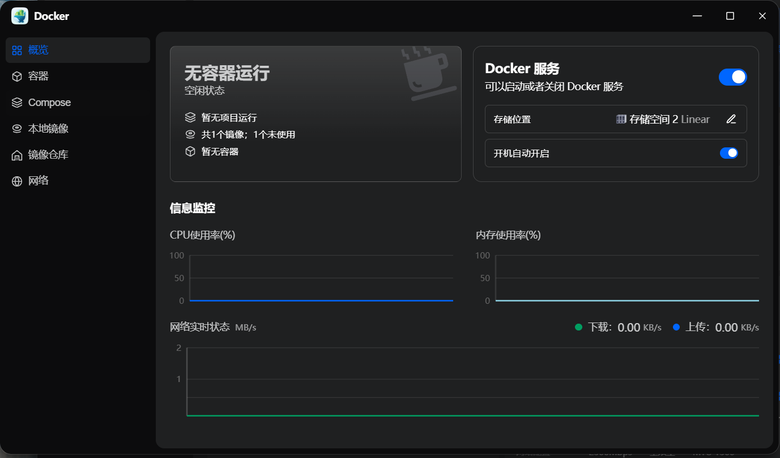This screenshot has height=458, width=780.
Task: Turn off the Docker 服务 switch
Action: pyautogui.click(x=732, y=77)
